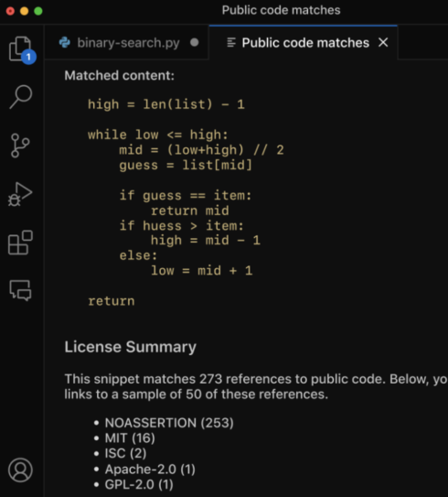Click the MIT (16) license entry
The image size is (448, 497).
pyautogui.click(x=130, y=438)
